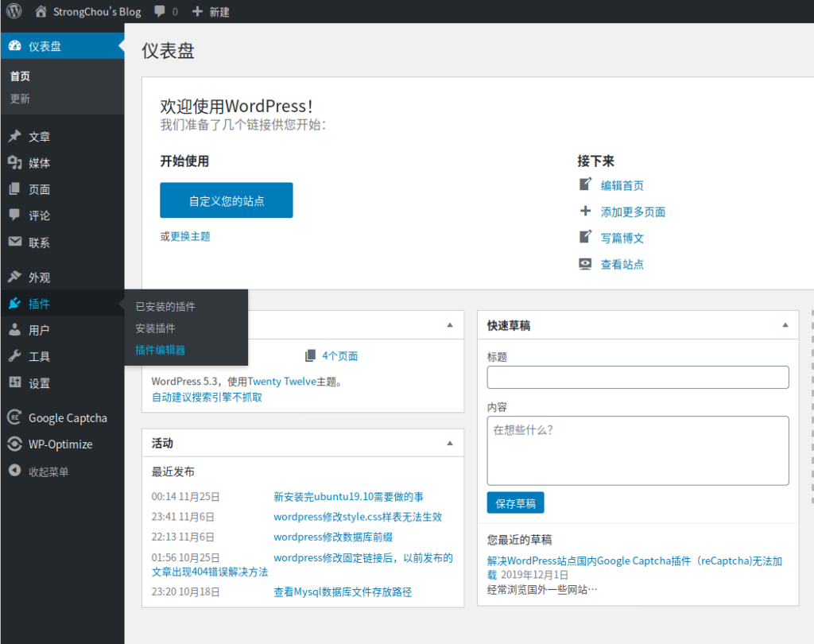Click the 插件 plug icon in sidebar
The image size is (814, 644).
(x=14, y=303)
